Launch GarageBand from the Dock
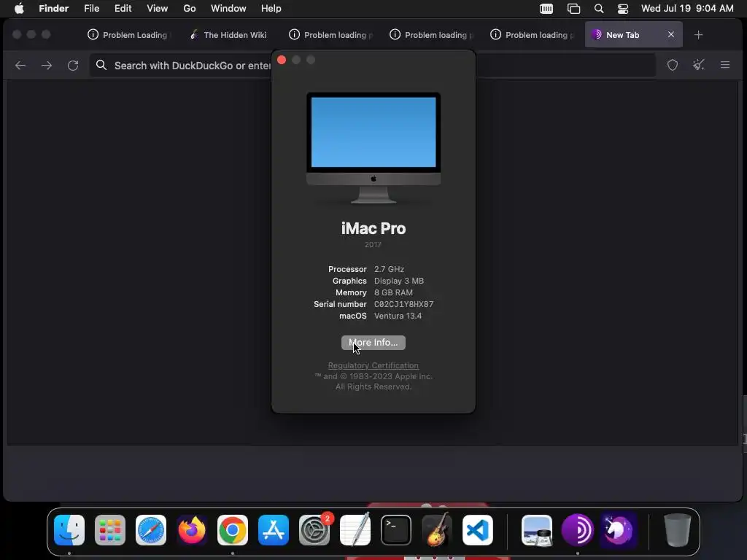 [x=437, y=530]
